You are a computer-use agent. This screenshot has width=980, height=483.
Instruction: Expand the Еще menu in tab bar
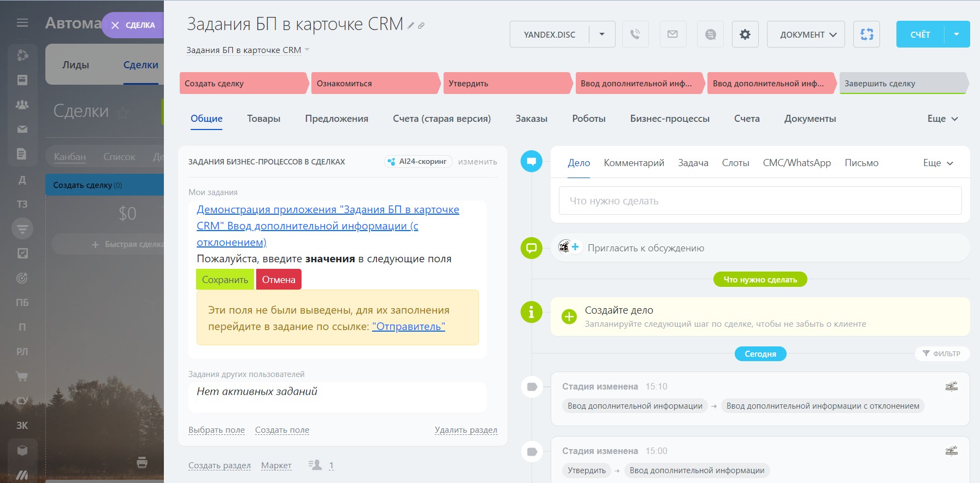pos(942,119)
